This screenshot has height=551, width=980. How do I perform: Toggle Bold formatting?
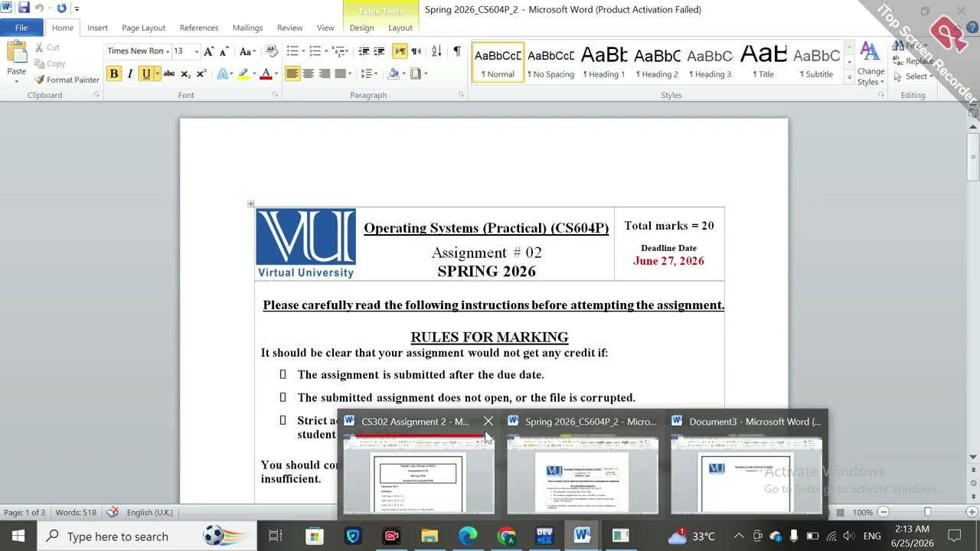113,73
